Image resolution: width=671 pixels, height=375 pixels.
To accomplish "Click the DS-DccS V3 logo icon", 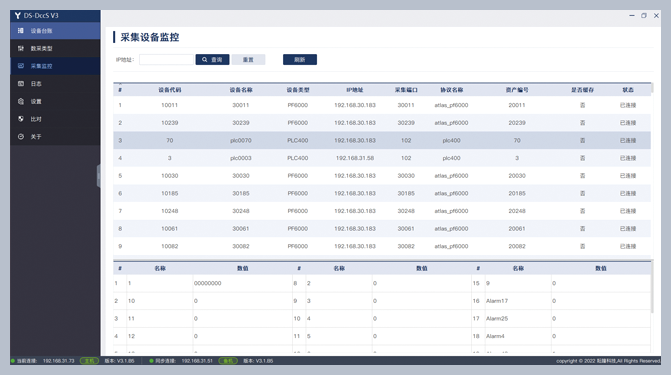I will point(18,15).
